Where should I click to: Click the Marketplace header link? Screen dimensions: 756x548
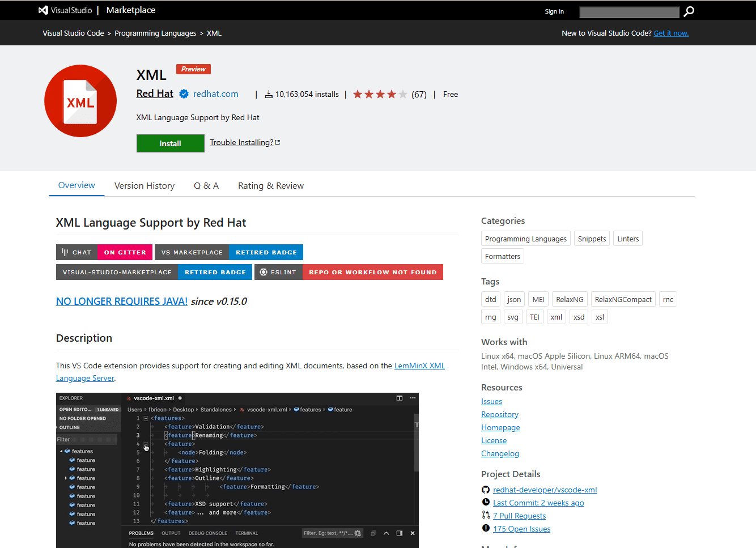pyautogui.click(x=131, y=10)
